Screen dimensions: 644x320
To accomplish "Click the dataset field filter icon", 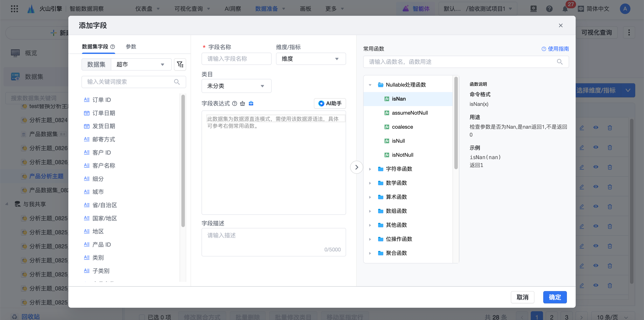I will pos(180,65).
